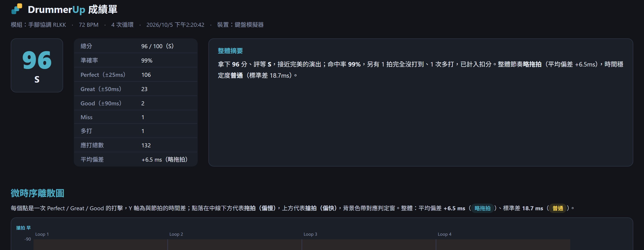Click the 模組:手腳協調 RLKK header text
Screen dimensions: 644x250
(38, 25)
